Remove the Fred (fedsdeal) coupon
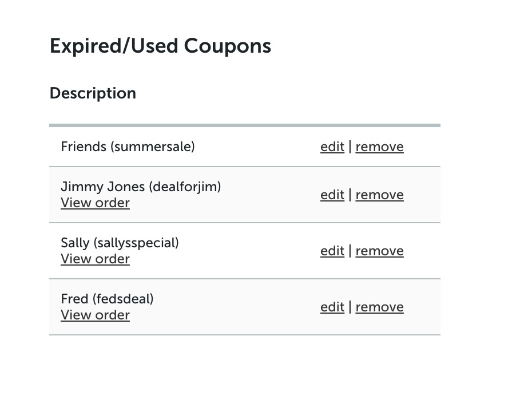Viewport: 532px width, 411px height. pyautogui.click(x=379, y=307)
